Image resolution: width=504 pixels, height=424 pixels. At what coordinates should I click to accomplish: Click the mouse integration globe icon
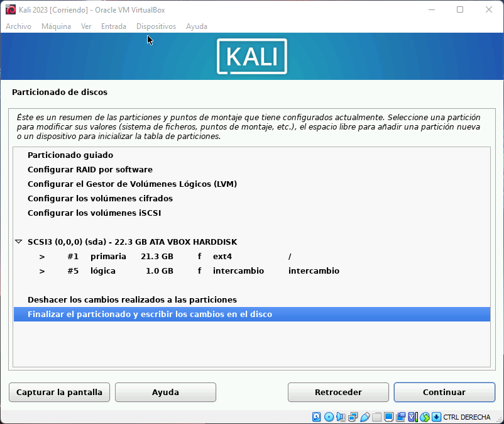click(x=425, y=417)
